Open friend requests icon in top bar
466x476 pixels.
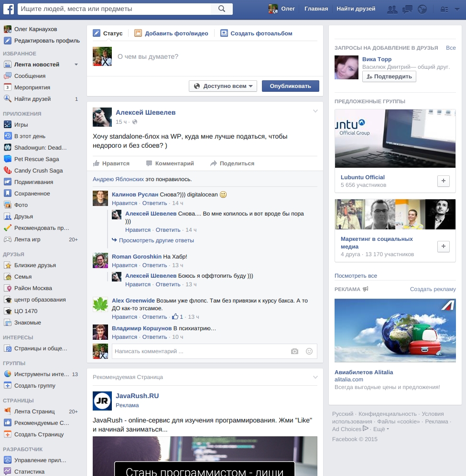pos(392,9)
